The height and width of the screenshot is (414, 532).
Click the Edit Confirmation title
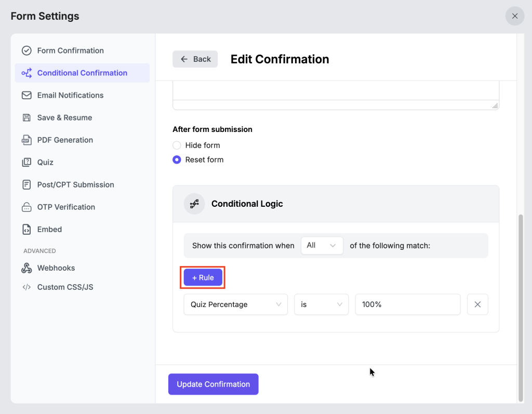tap(280, 59)
